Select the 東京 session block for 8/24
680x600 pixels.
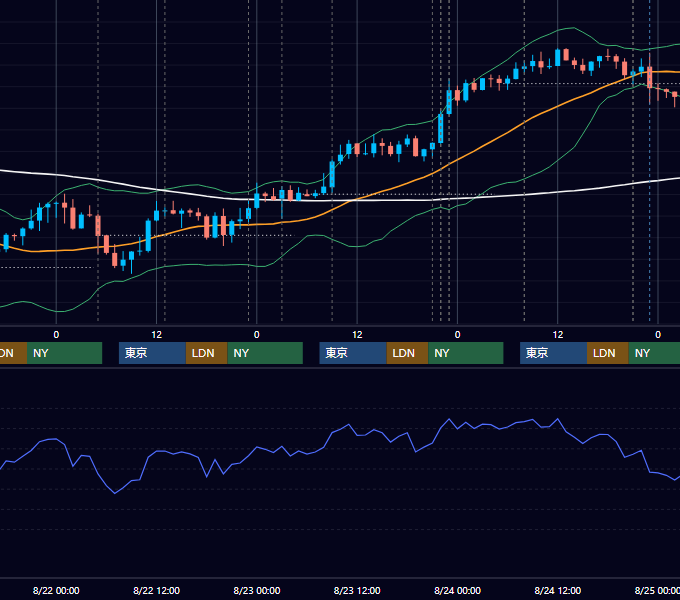click(553, 353)
